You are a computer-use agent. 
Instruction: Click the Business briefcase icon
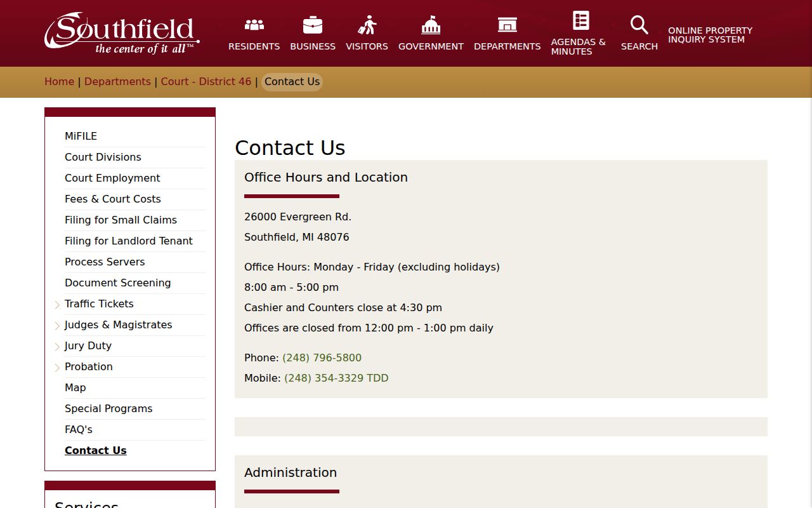(313, 25)
